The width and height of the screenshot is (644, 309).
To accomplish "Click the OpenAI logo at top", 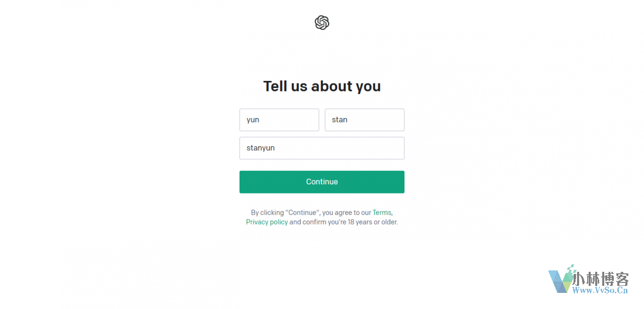I will click(322, 23).
